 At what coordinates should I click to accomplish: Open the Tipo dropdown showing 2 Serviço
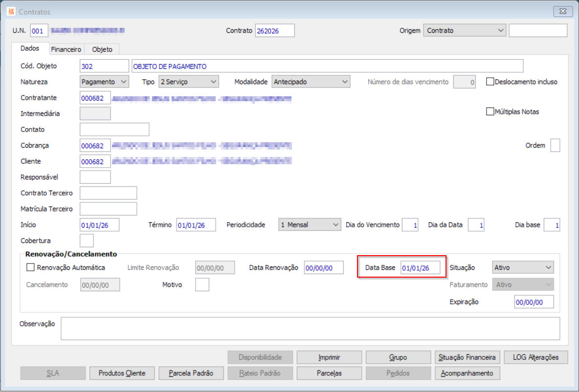click(x=189, y=82)
